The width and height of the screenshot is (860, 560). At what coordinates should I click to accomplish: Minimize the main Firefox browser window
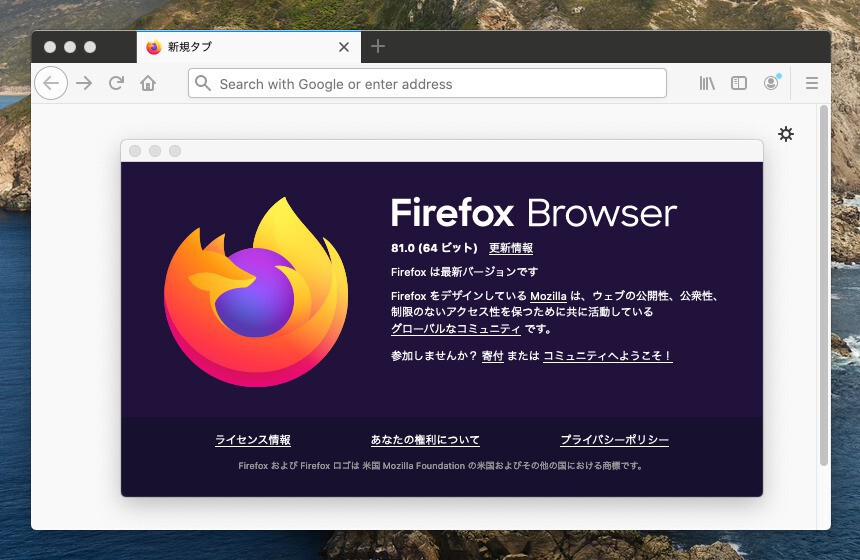point(70,47)
